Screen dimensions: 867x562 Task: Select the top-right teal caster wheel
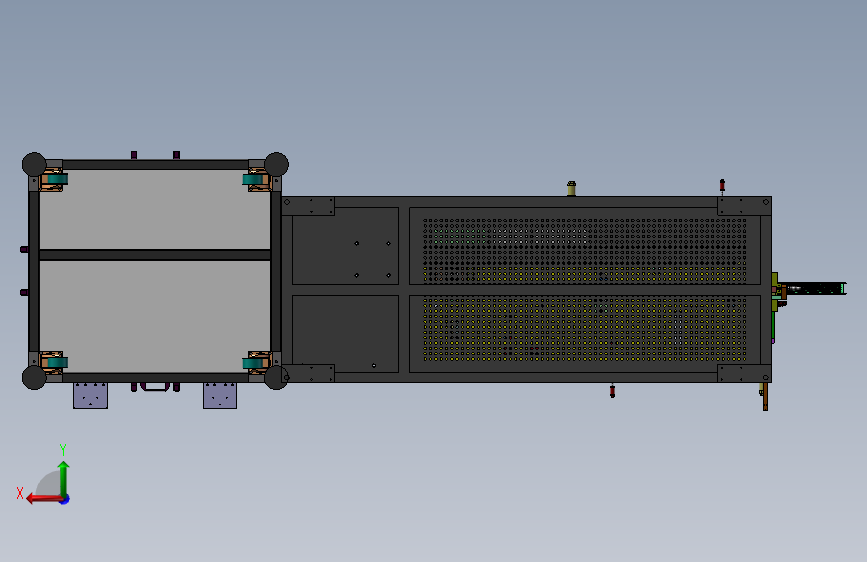point(254,179)
